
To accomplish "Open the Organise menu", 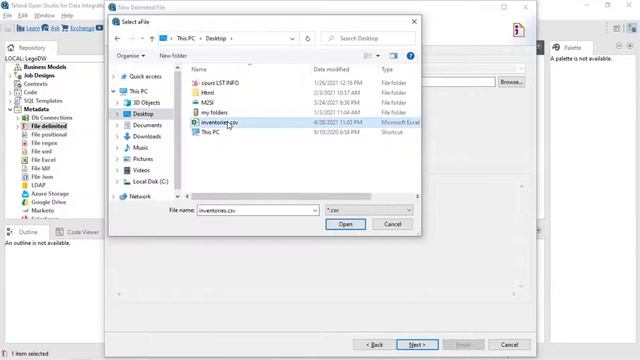I will [x=131, y=56].
